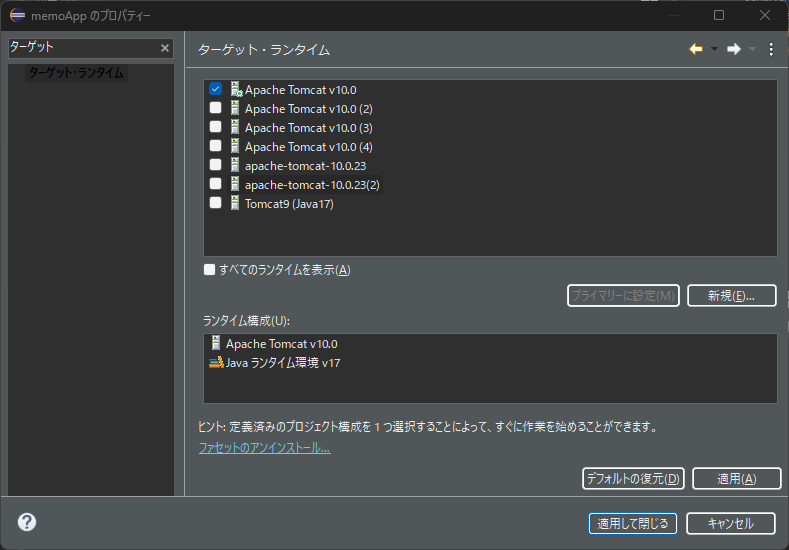Click the server icon beside Apache Tomcat v10.0 (2)
This screenshot has width=789, height=550.
click(x=235, y=108)
